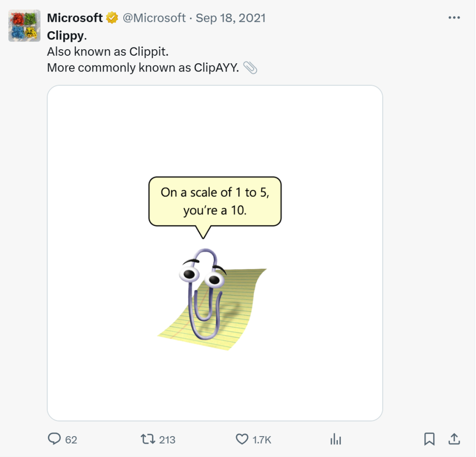Click the 213 reposts count
Screen dimensions: 476x457
[167, 439]
